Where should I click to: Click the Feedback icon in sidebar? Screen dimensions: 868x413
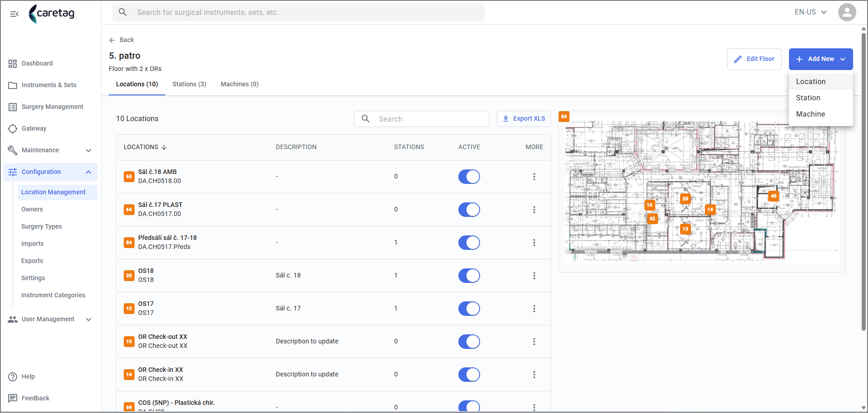(13, 398)
